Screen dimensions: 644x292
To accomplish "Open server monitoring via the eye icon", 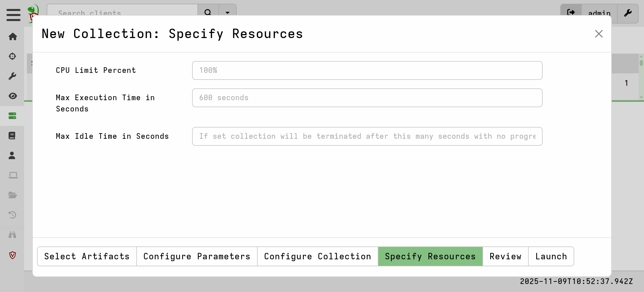I will pyautogui.click(x=12, y=96).
